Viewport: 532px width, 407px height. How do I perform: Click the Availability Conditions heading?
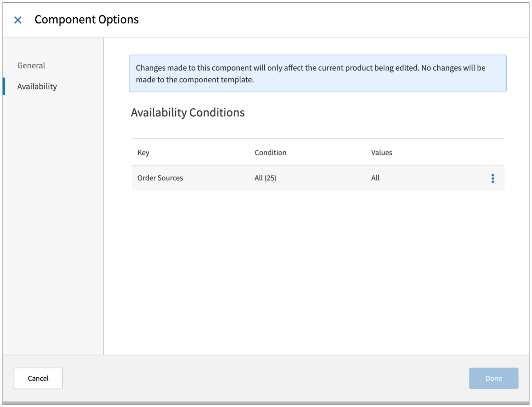pos(187,113)
